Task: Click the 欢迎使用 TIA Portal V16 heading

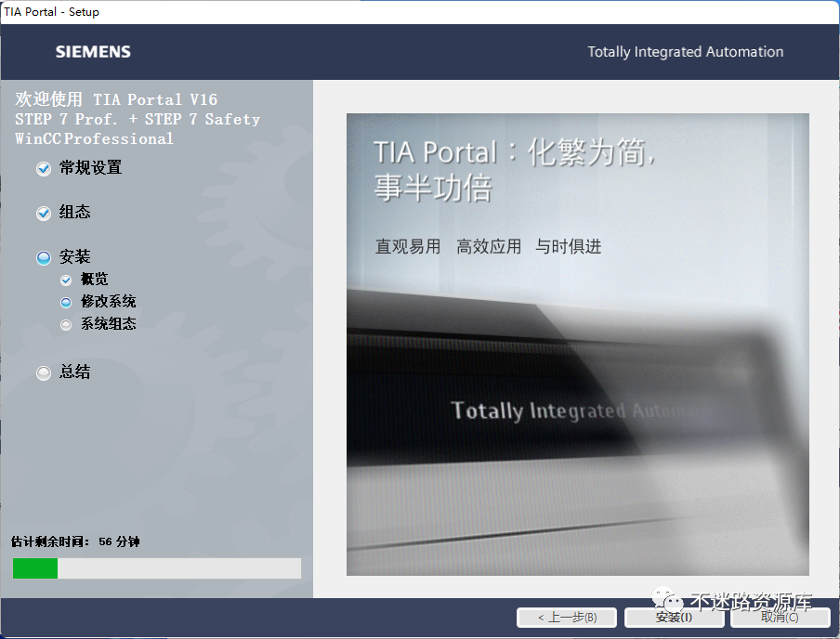Action: (x=116, y=99)
